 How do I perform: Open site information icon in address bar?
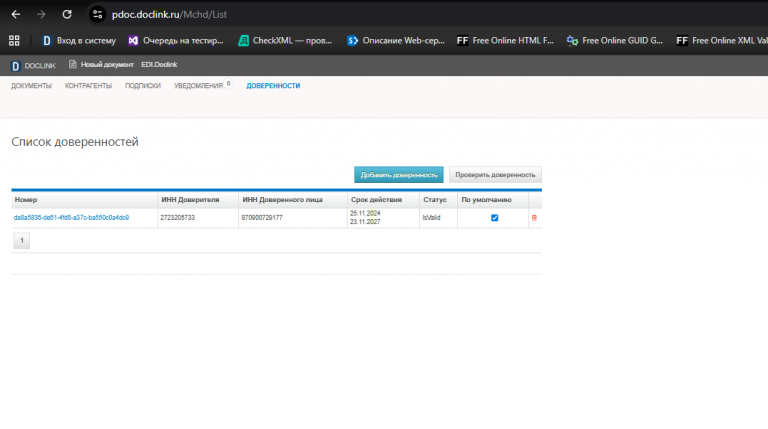97,15
